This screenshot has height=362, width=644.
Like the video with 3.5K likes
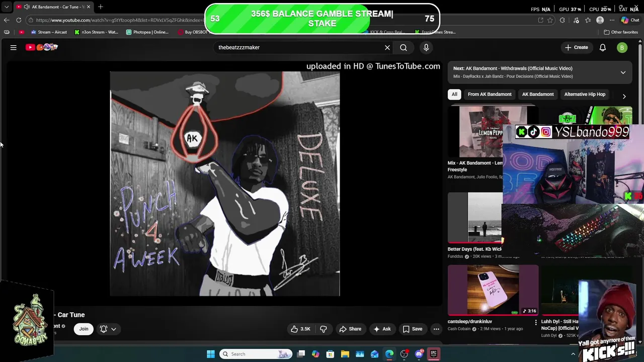pos(300,329)
